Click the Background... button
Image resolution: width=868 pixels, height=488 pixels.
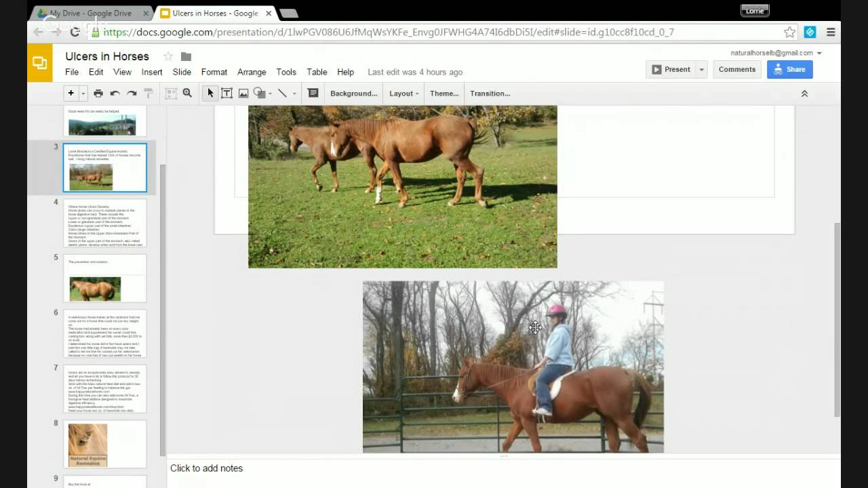tap(353, 94)
